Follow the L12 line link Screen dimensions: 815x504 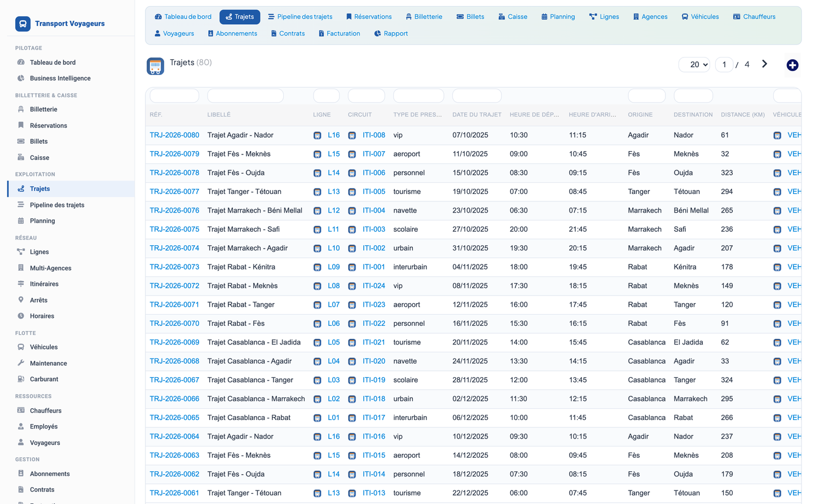pyautogui.click(x=334, y=210)
